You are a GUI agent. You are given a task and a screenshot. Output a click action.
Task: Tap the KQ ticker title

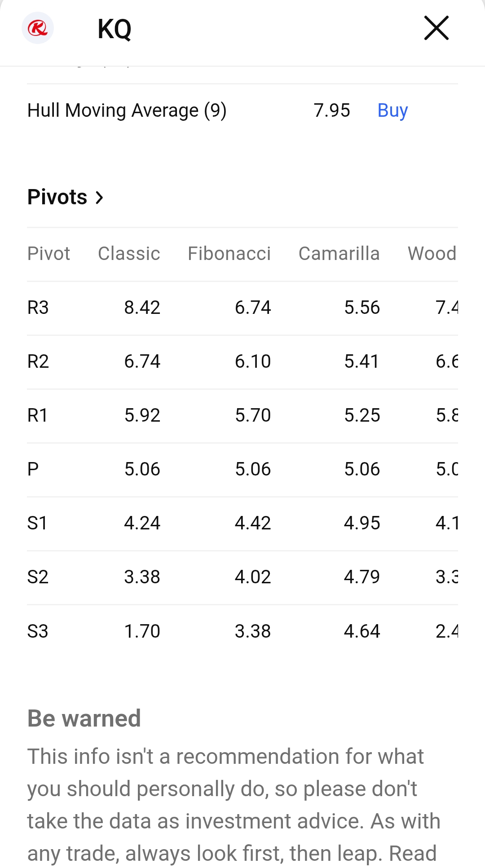click(x=115, y=29)
